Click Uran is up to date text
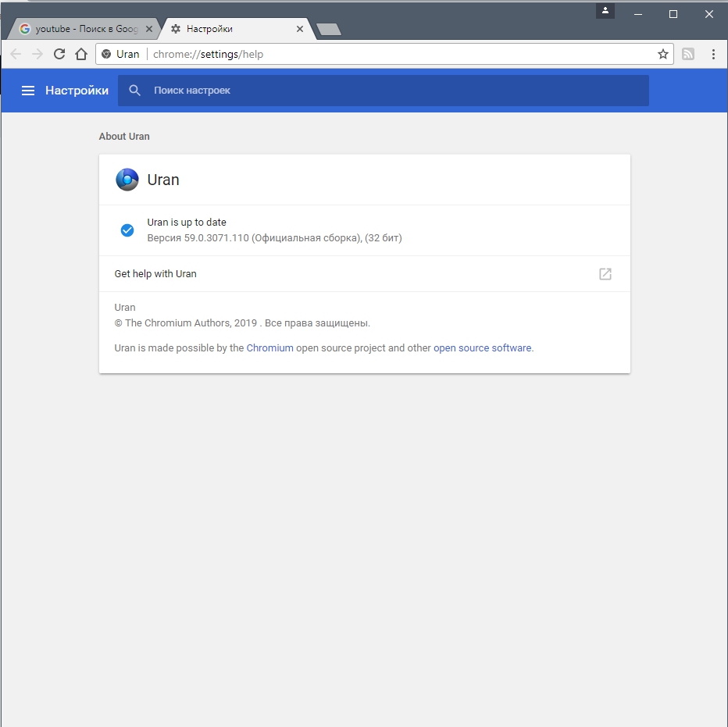Screen dimensions: 728x727 [x=187, y=223]
